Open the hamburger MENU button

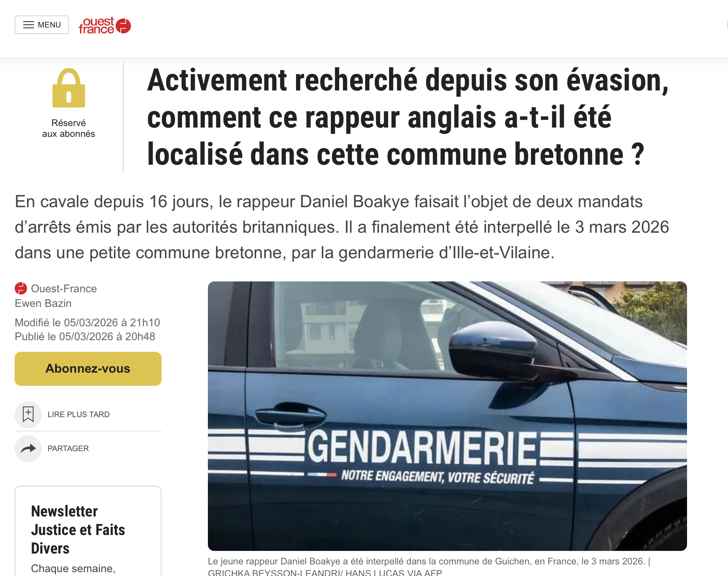coord(42,25)
